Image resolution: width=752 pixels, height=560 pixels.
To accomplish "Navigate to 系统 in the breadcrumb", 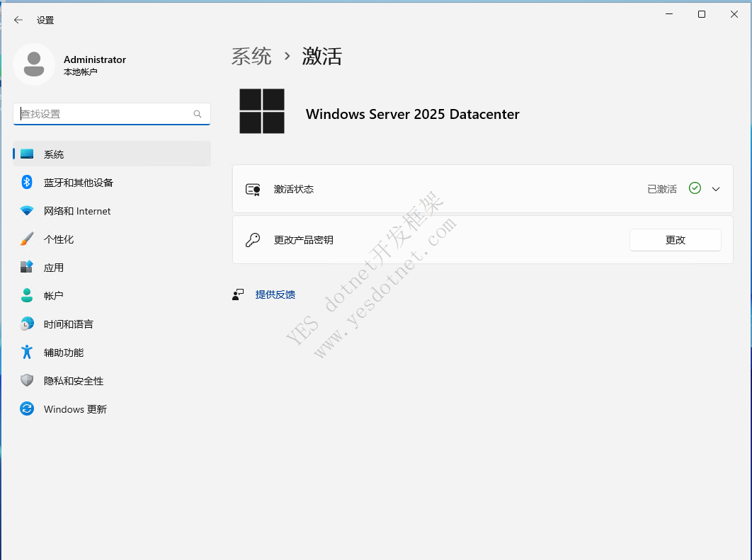I will click(251, 56).
